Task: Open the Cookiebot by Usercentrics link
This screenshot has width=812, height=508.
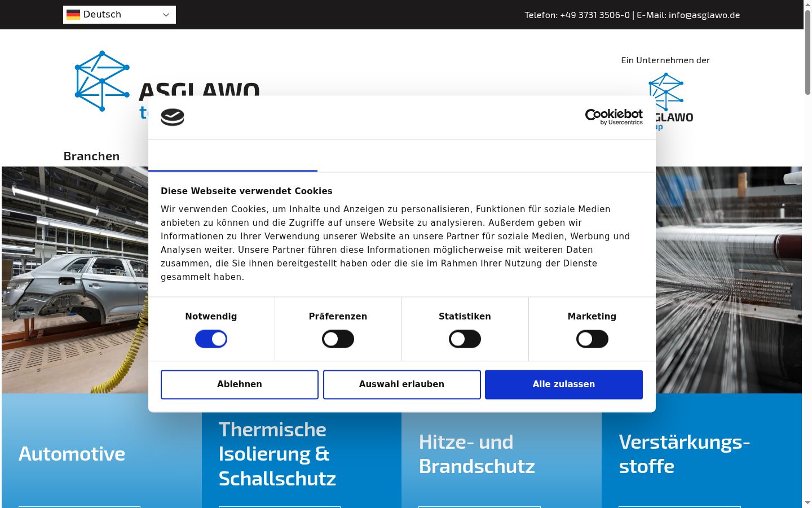Action: point(614,117)
